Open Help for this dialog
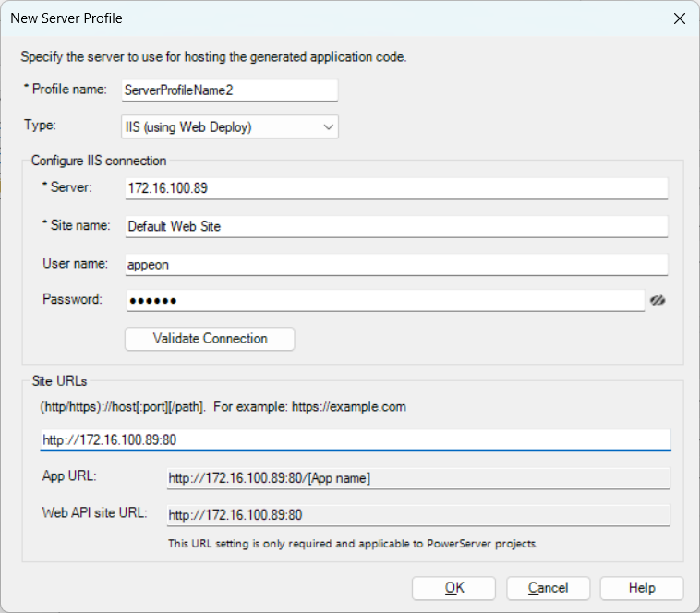The height and width of the screenshot is (613, 700). click(641, 588)
